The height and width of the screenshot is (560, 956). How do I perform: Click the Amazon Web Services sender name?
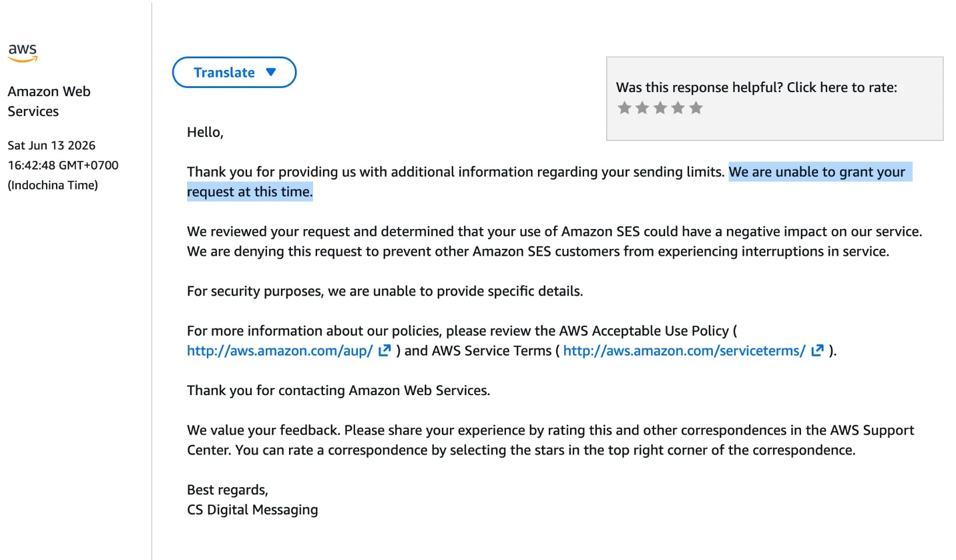pos(49,101)
